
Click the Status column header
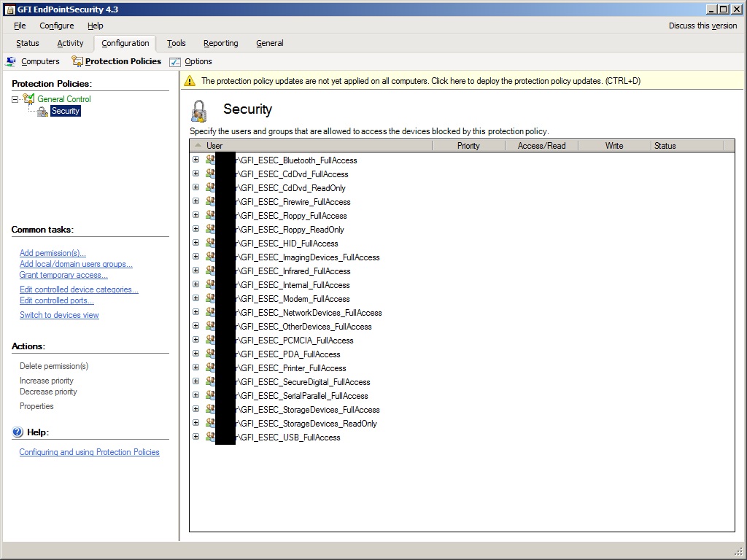(x=687, y=146)
